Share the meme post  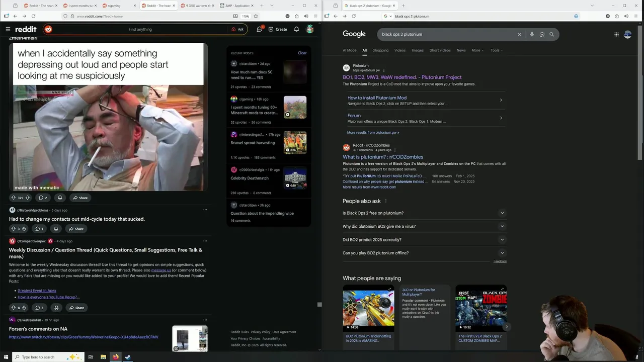coord(80,198)
